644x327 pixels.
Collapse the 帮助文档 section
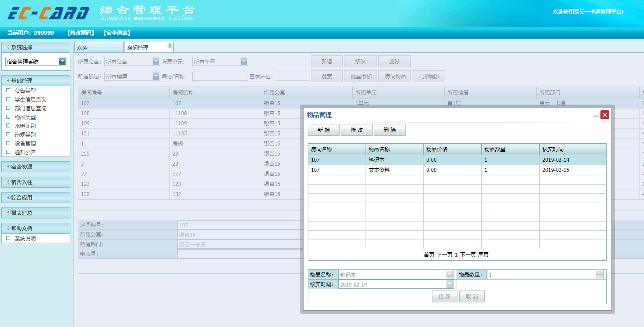tap(36, 228)
